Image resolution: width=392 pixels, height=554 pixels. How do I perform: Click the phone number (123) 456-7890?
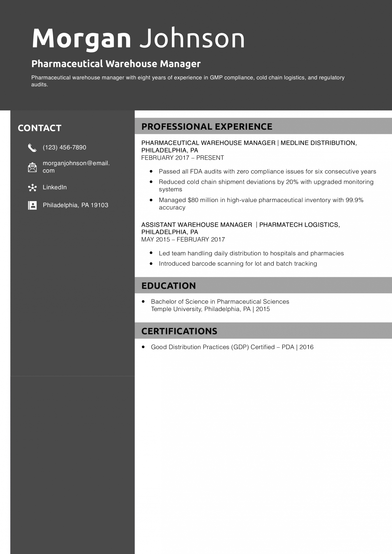(64, 147)
